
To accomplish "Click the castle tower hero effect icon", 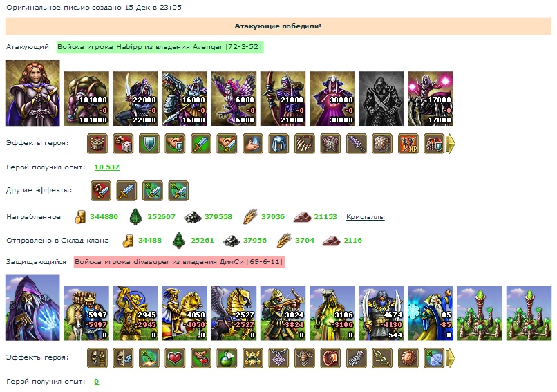I will pyautogui.click(x=97, y=144).
